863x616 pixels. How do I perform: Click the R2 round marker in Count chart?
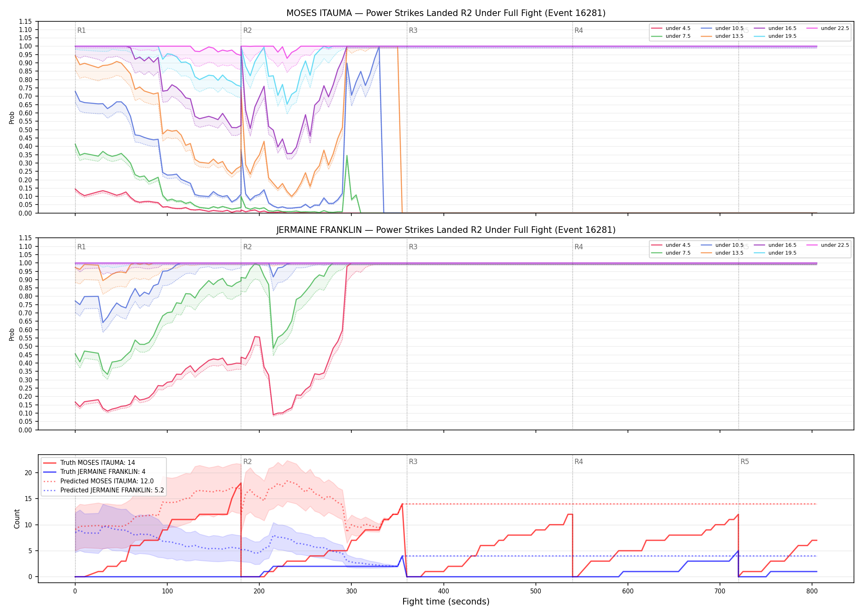click(x=247, y=462)
